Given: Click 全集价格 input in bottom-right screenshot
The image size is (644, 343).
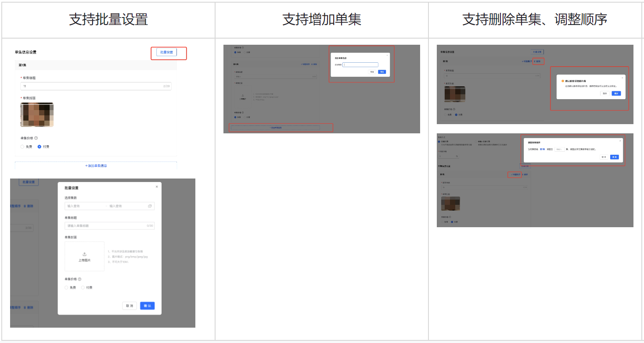Looking at the screenshot, I should 448,156.
